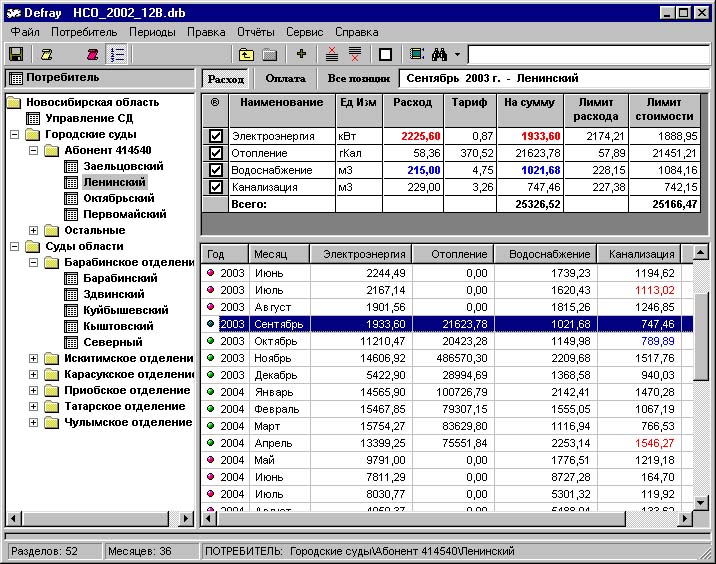Click the empty square stop icon

click(x=386, y=54)
